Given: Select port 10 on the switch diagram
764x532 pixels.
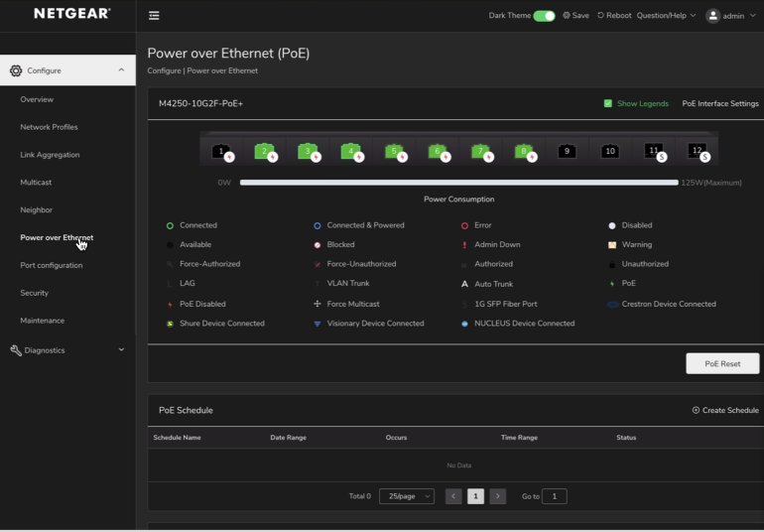Looking at the screenshot, I should click(610, 151).
